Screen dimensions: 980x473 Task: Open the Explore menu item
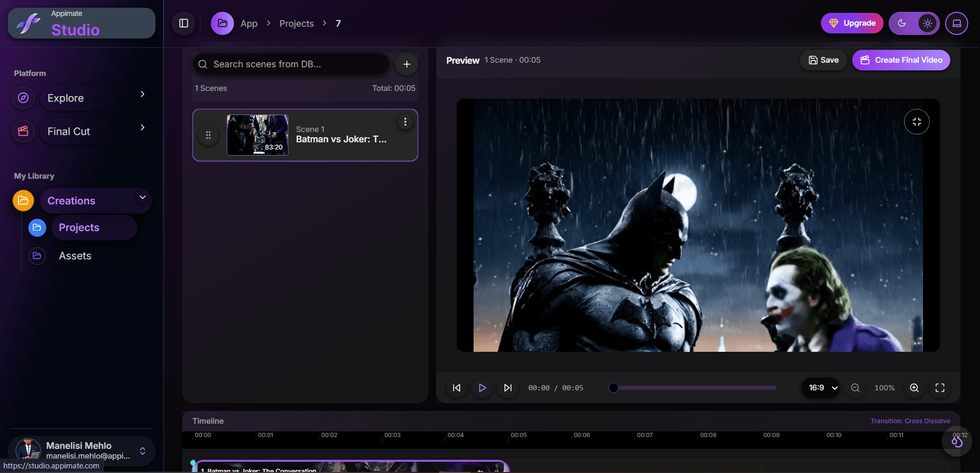[95, 98]
